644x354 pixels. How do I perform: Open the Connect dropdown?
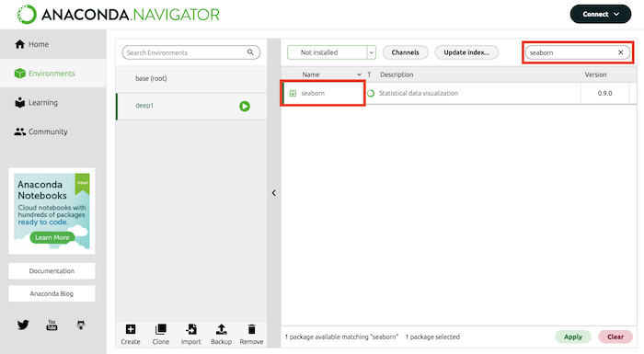[x=601, y=14]
